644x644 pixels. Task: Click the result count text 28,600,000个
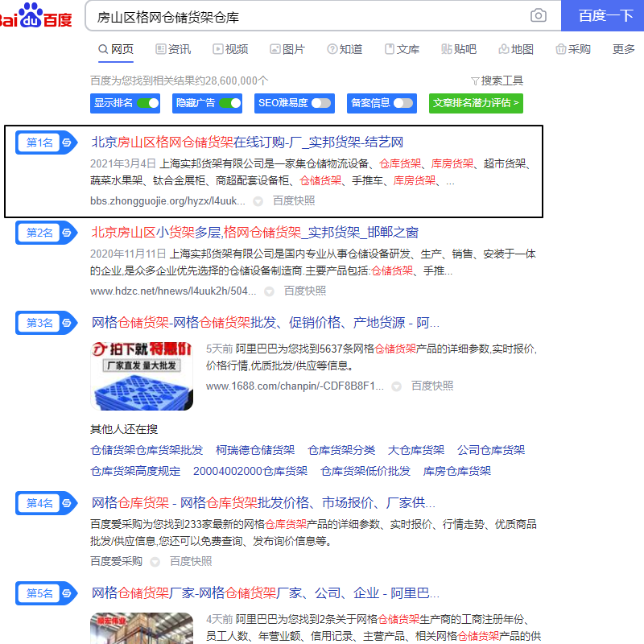237,81
